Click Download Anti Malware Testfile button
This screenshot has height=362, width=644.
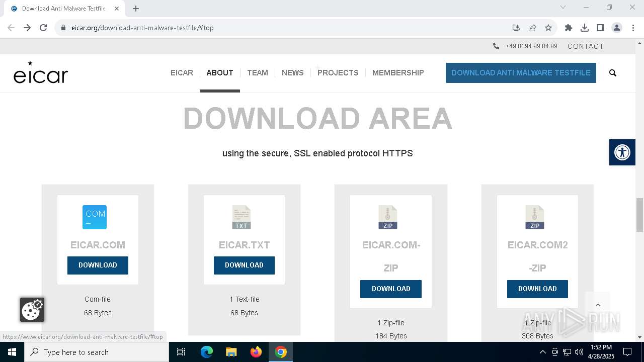[x=521, y=73]
